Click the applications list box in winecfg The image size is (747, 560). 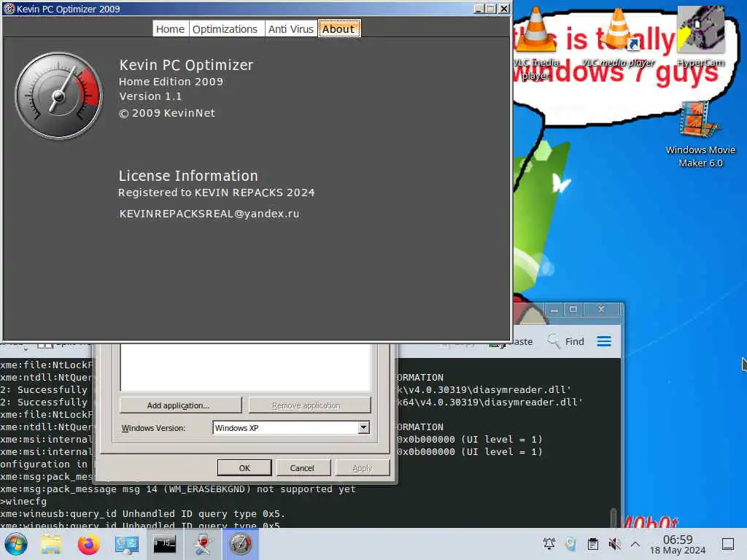pos(245,367)
